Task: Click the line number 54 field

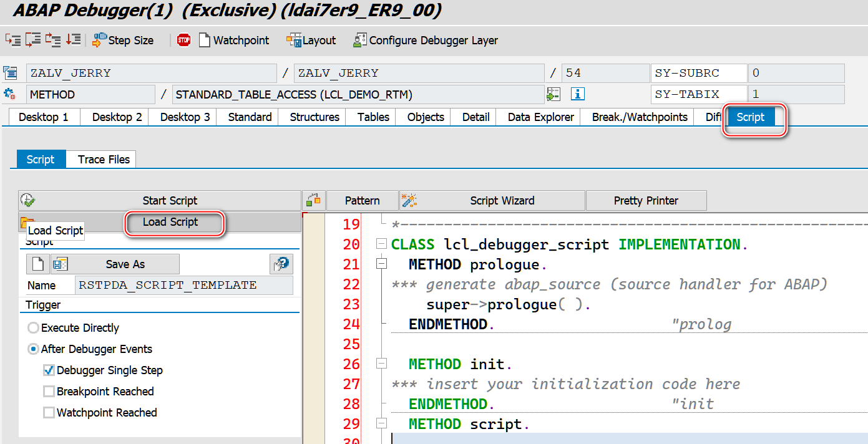Action: coord(605,73)
